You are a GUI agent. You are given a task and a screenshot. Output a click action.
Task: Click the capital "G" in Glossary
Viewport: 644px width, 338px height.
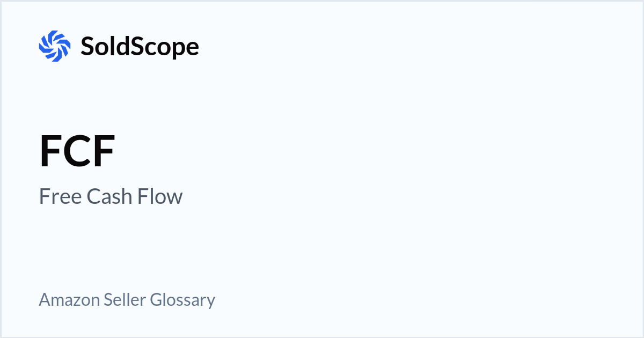(x=156, y=299)
